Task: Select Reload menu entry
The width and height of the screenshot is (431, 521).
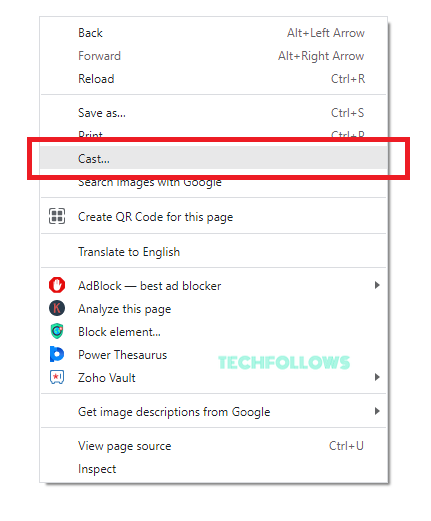Action: click(x=214, y=79)
